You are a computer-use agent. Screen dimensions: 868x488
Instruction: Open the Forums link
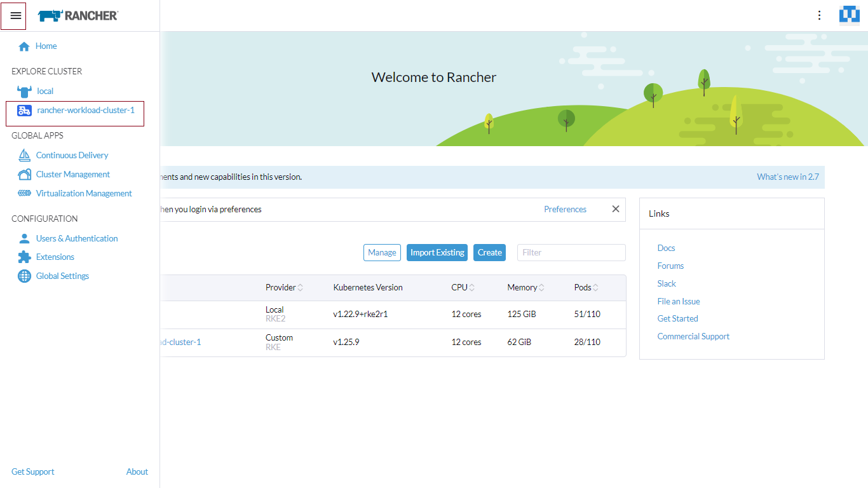pos(670,266)
